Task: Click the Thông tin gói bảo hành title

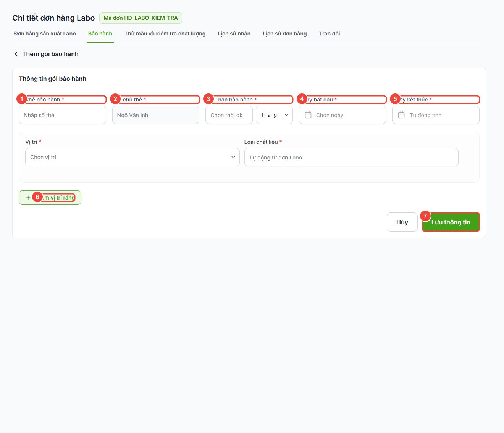Action: point(53,79)
